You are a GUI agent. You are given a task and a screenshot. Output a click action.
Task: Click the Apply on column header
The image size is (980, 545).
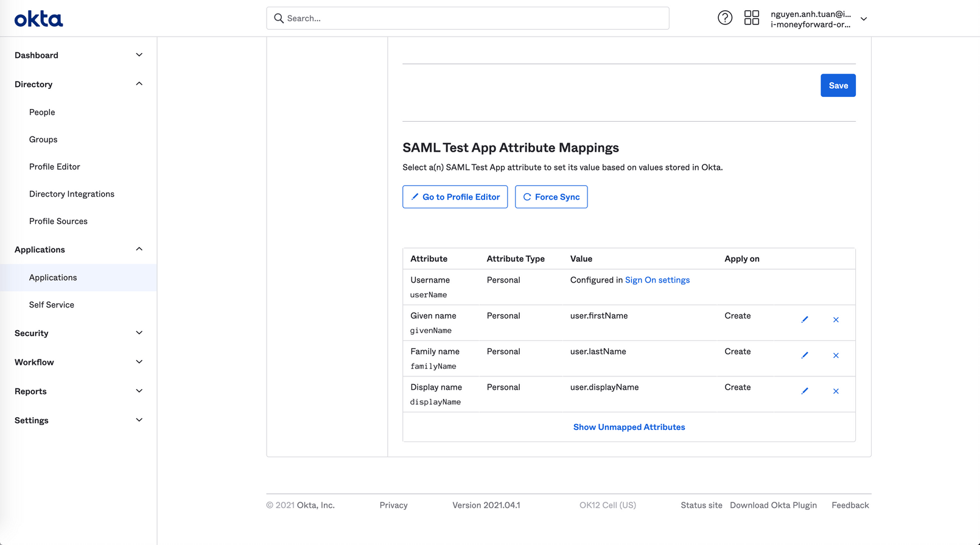pyautogui.click(x=742, y=259)
